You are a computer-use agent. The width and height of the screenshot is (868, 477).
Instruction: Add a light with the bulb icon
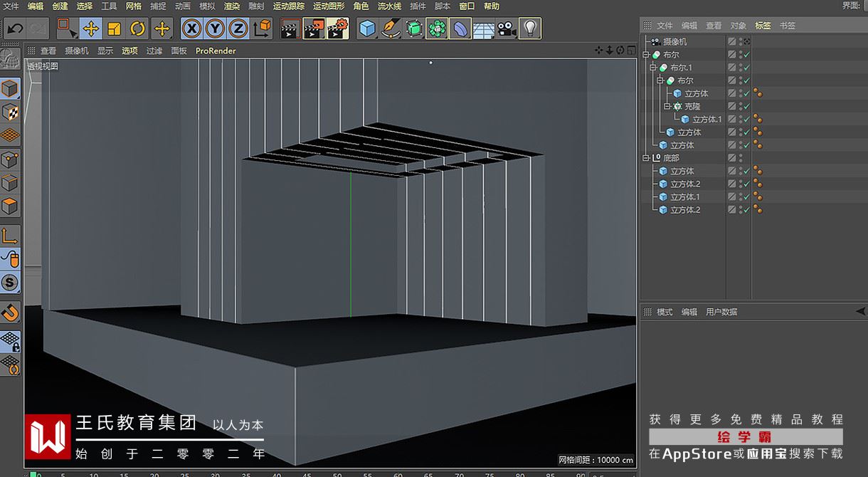529,28
